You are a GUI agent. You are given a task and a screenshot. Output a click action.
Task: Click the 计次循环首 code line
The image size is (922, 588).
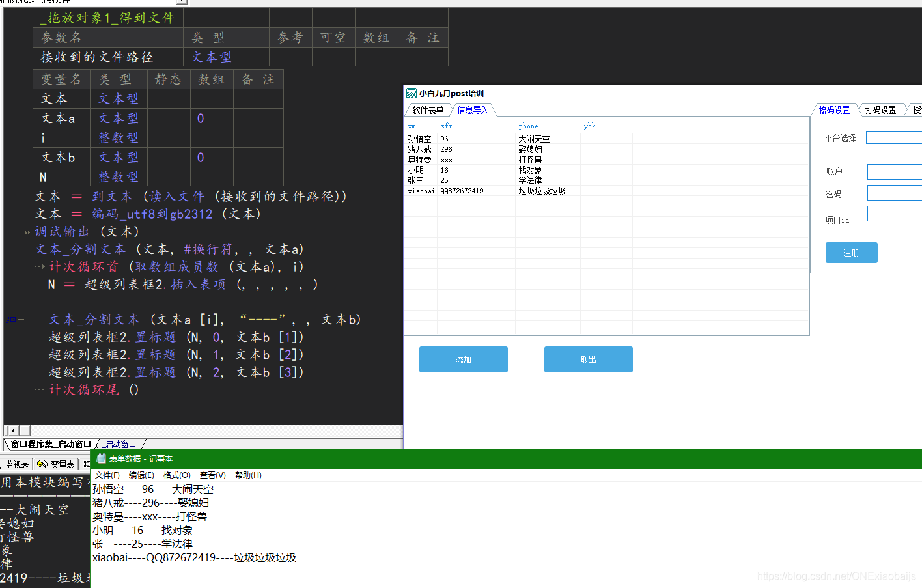click(x=176, y=267)
